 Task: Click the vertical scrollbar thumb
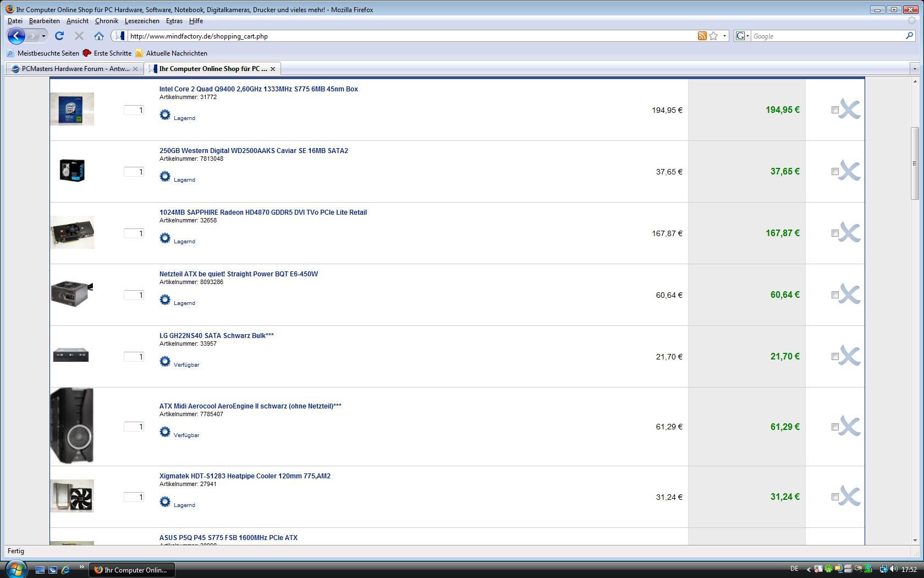click(915, 163)
